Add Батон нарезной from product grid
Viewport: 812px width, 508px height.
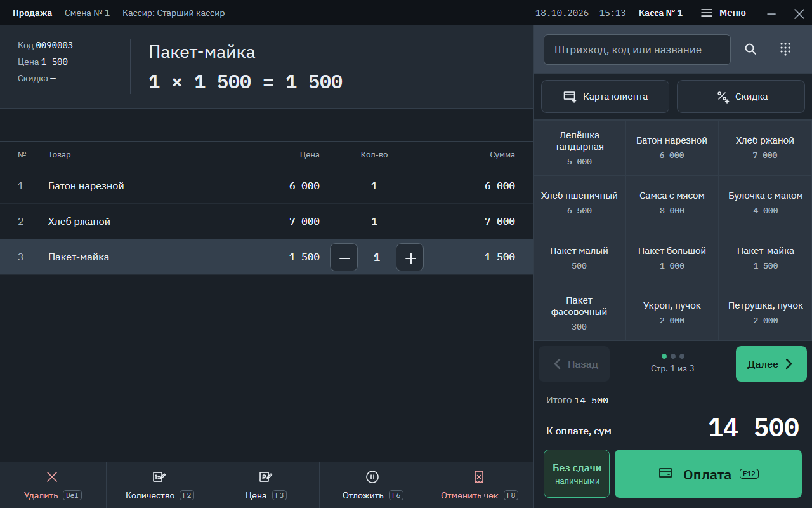coord(672,148)
